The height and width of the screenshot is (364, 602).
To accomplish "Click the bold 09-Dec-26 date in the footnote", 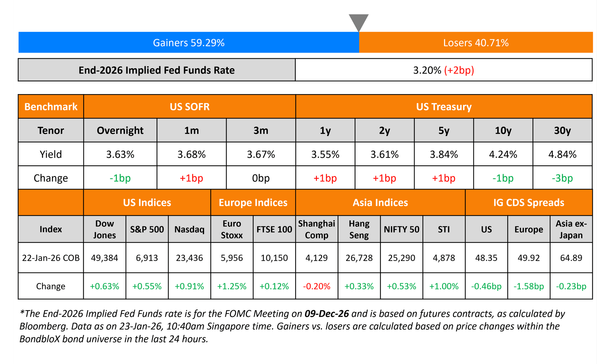I will 327,314.
